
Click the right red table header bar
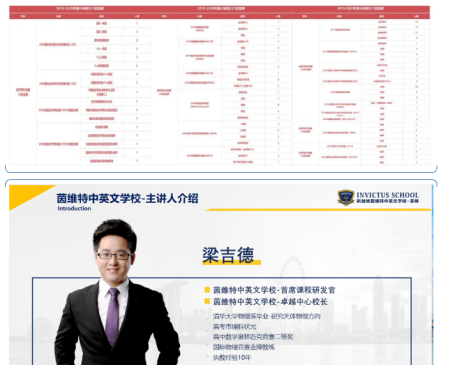(361, 8)
